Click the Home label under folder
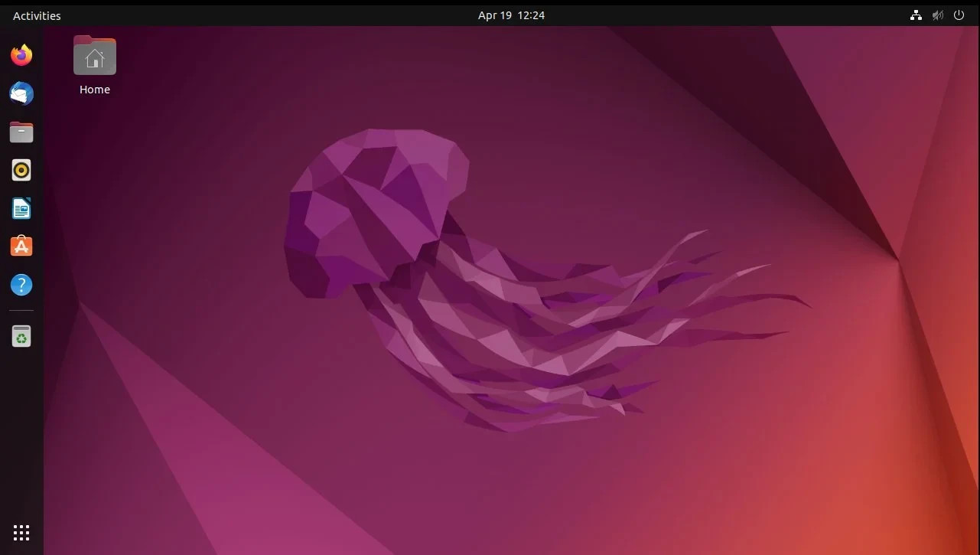The width and height of the screenshot is (980, 555). 95,90
